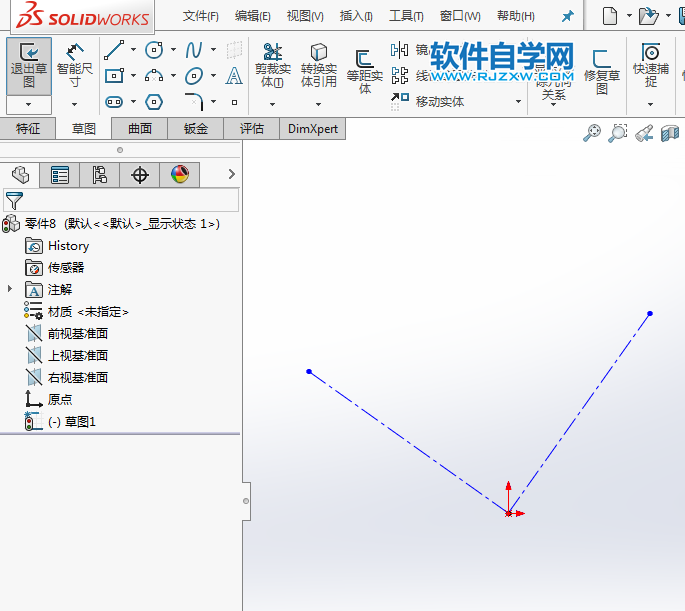Switch to the 钣金 ribbon tab
Screen dimensions: 685x611
point(196,128)
